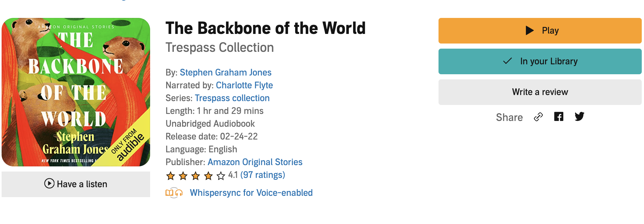The image size is (644, 224).
Task: Click the Backbone of the World cover image
Action: click(76, 92)
